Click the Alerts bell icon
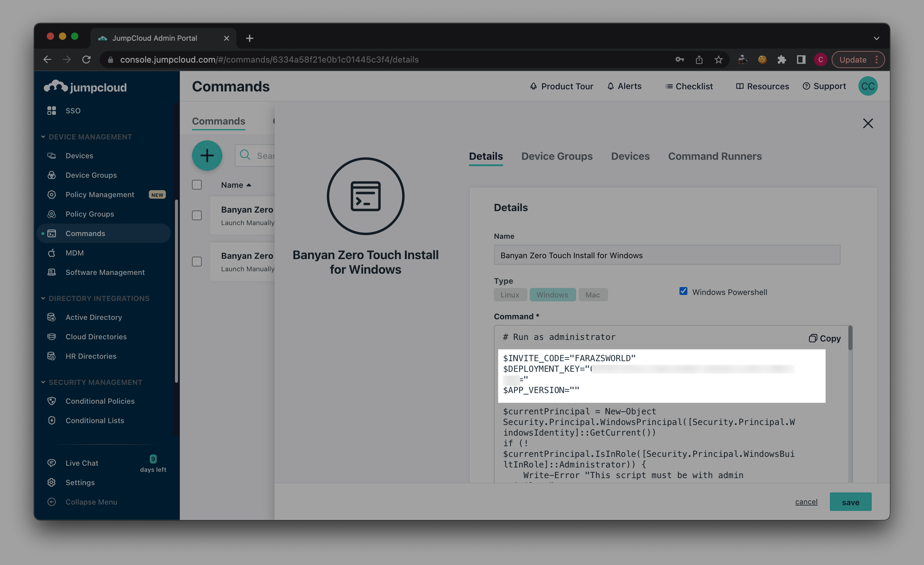The width and height of the screenshot is (924, 565). pyautogui.click(x=611, y=86)
